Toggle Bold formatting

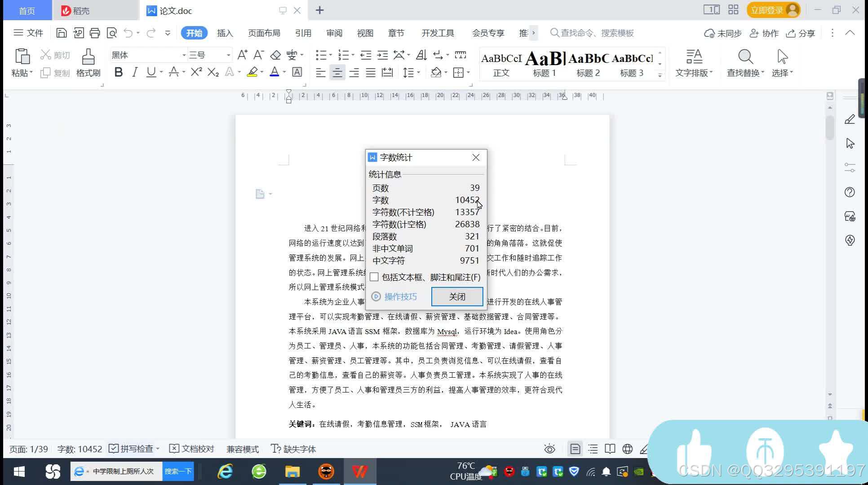coord(119,72)
